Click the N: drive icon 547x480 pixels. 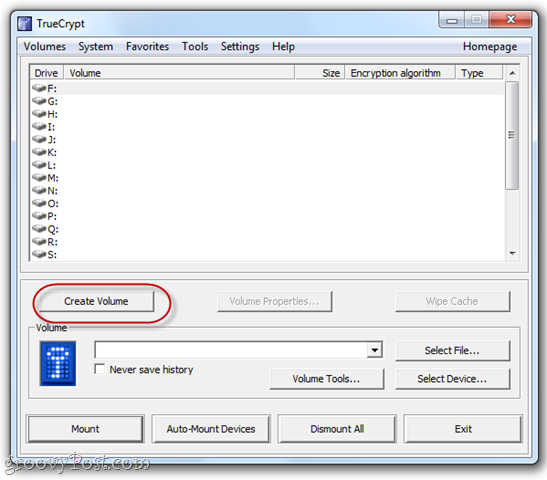point(39,190)
